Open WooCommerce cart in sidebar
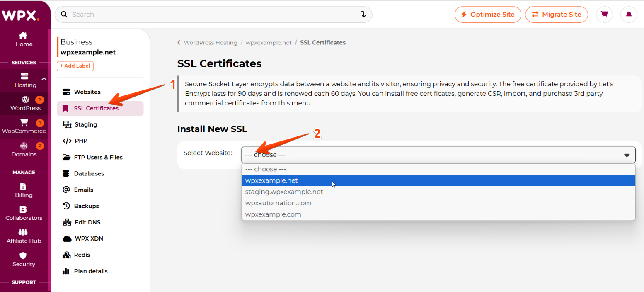 pyautogui.click(x=24, y=123)
